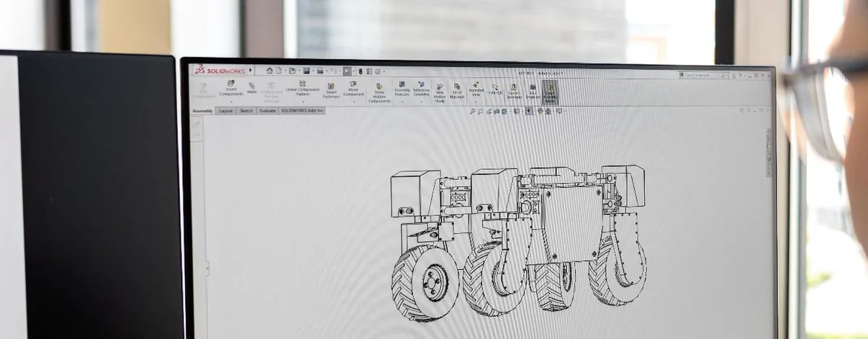Expand the Reference Geometry dropdown arrow
The image size is (868, 339).
tap(422, 102)
